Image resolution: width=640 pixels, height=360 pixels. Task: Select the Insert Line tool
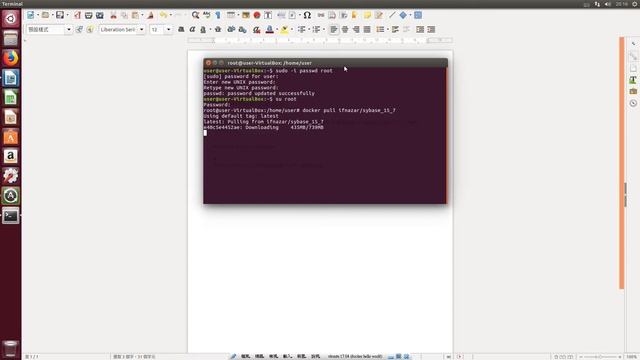[x=392, y=15]
